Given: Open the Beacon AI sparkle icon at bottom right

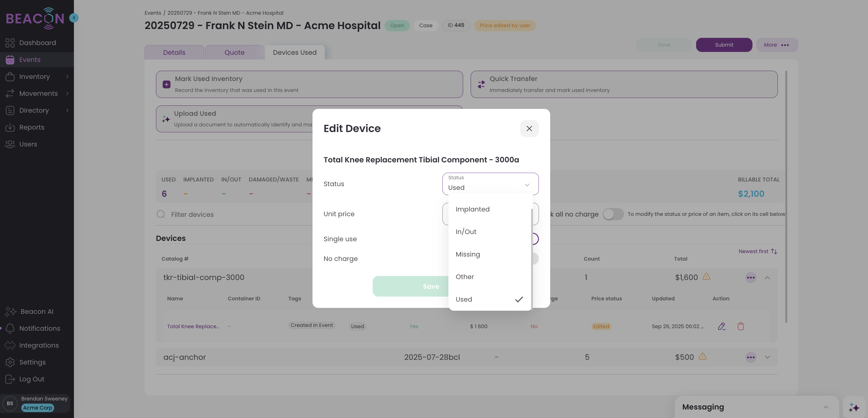Looking at the screenshot, I should tap(854, 407).
